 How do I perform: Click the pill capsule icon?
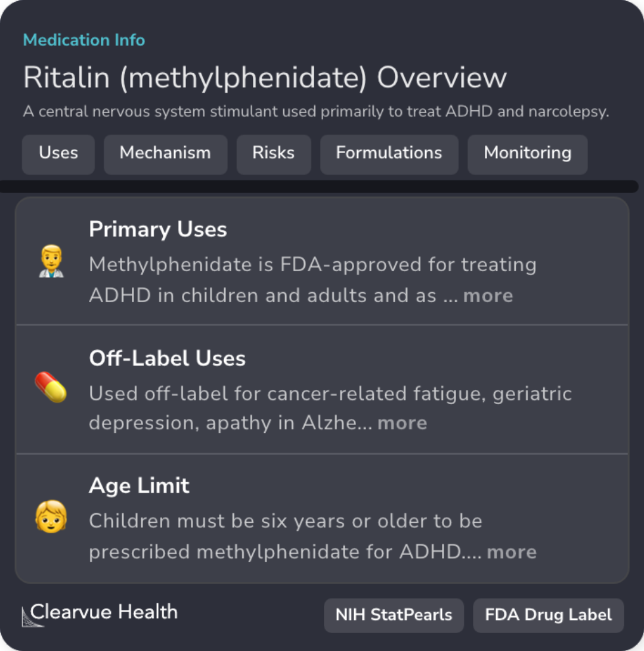click(51, 387)
